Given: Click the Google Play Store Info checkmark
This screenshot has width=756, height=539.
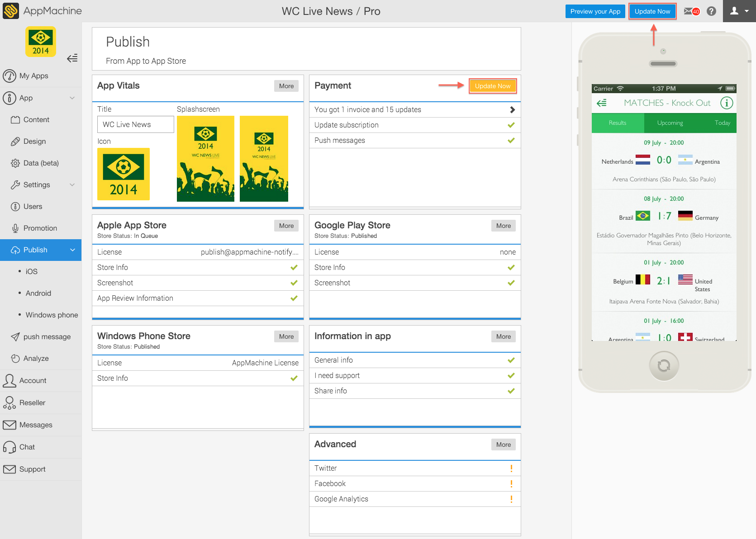Looking at the screenshot, I should [511, 268].
